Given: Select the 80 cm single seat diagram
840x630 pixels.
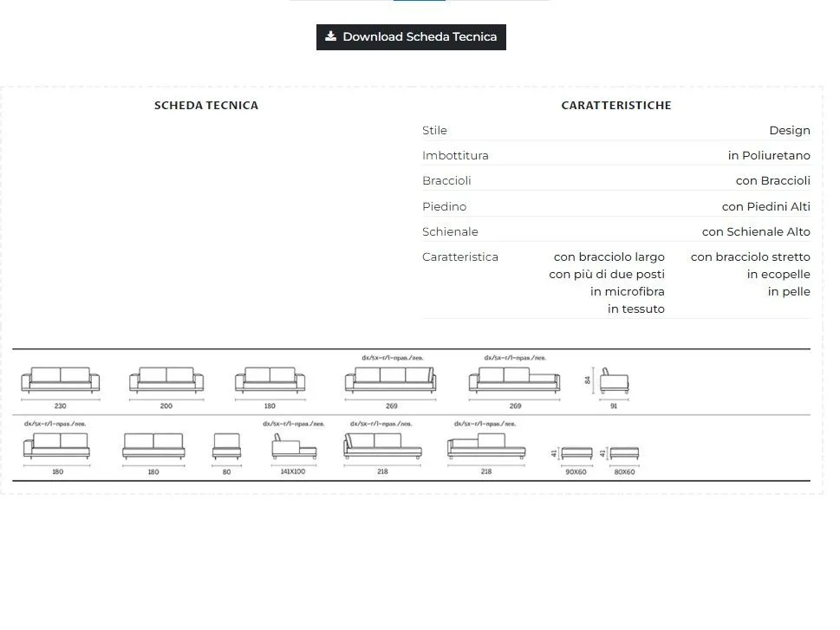Looking at the screenshot, I should pos(226,446).
